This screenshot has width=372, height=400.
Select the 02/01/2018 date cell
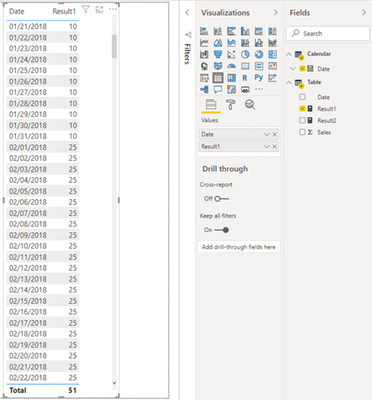tap(28, 147)
